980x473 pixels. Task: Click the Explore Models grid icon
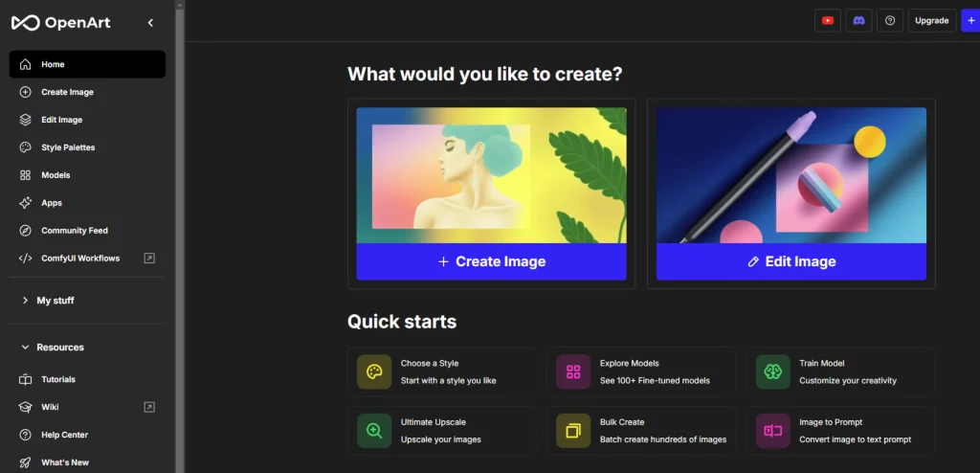pyautogui.click(x=573, y=372)
